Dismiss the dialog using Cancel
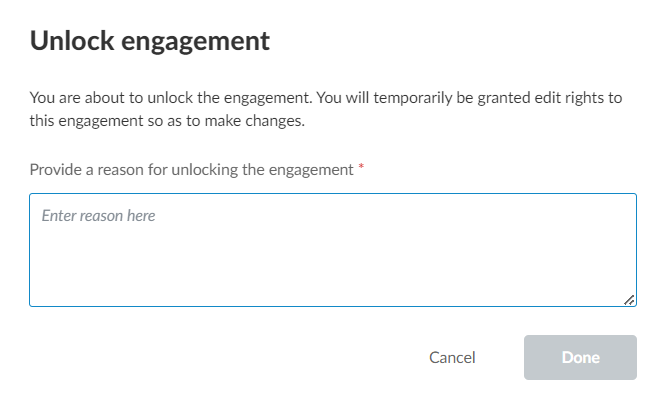 (452, 357)
